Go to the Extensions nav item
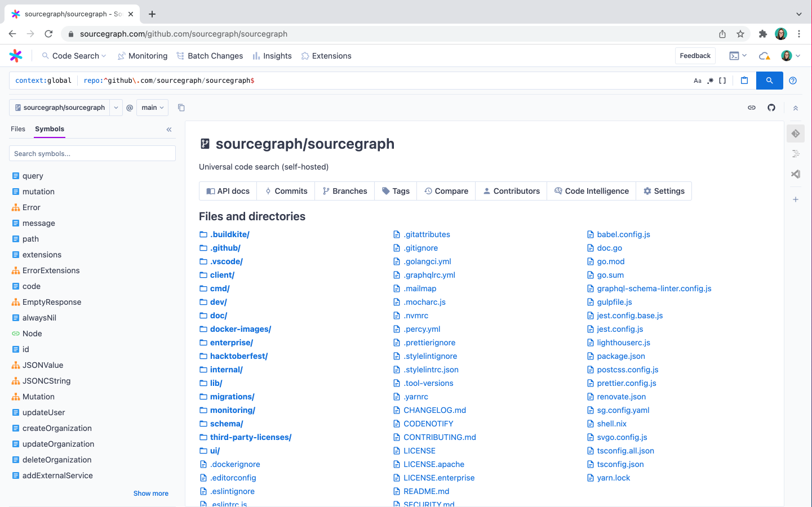The image size is (812, 507). click(x=326, y=56)
